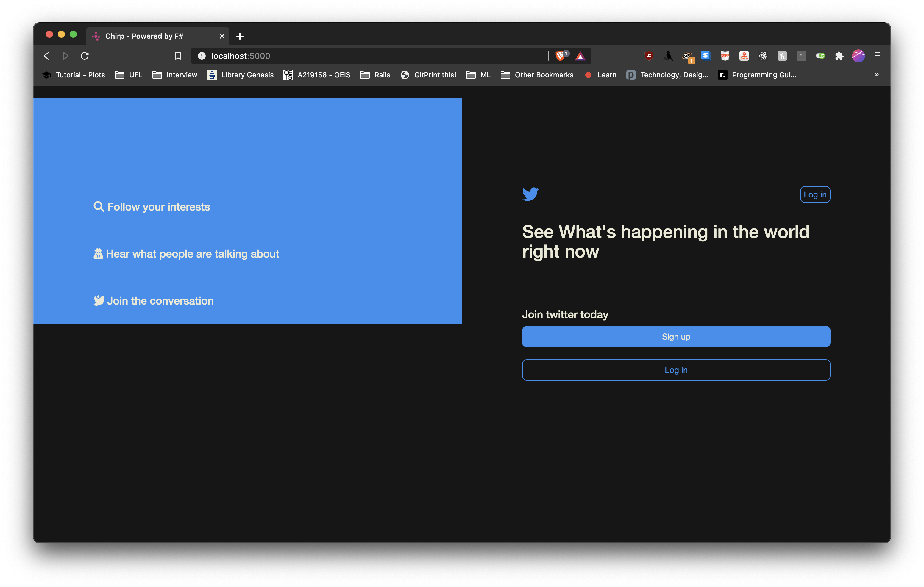Open the PDF JS extension icon

725,56
